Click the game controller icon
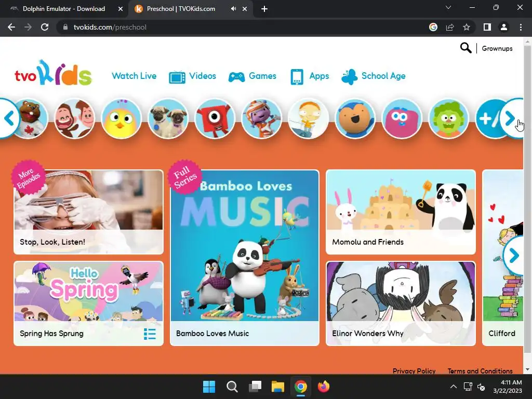The height and width of the screenshot is (399, 532). pyautogui.click(x=236, y=77)
